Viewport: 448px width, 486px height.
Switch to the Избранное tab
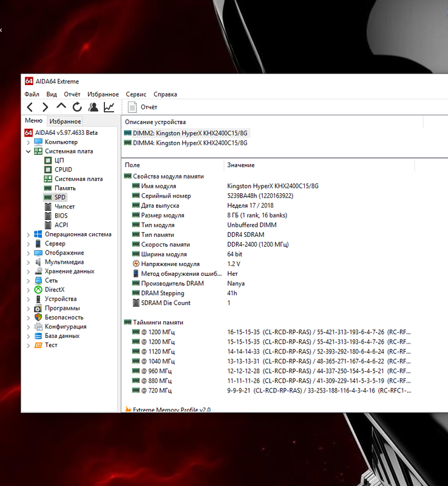(x=65, y=121)
